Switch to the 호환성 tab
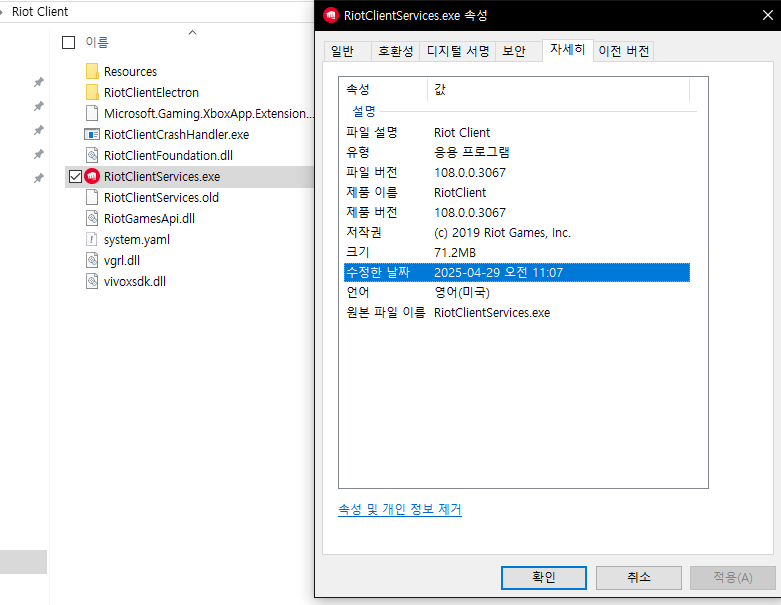 (395, 51)
